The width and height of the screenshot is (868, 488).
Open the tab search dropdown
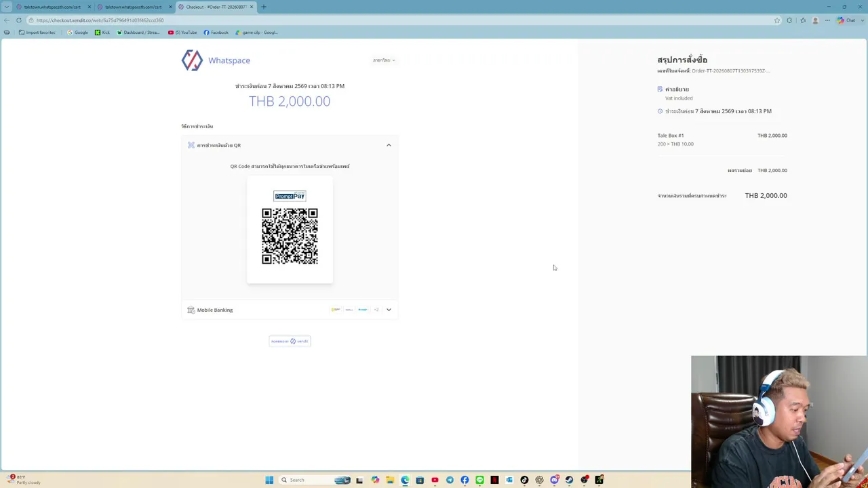click(7, 7)
